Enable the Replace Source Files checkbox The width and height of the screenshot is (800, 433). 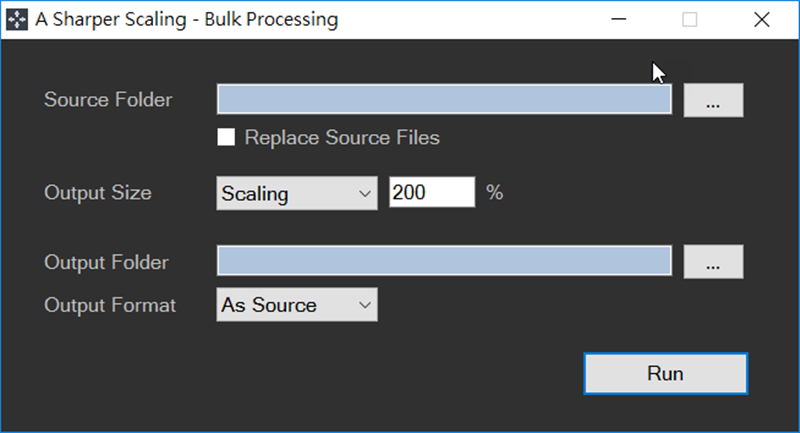227,137
